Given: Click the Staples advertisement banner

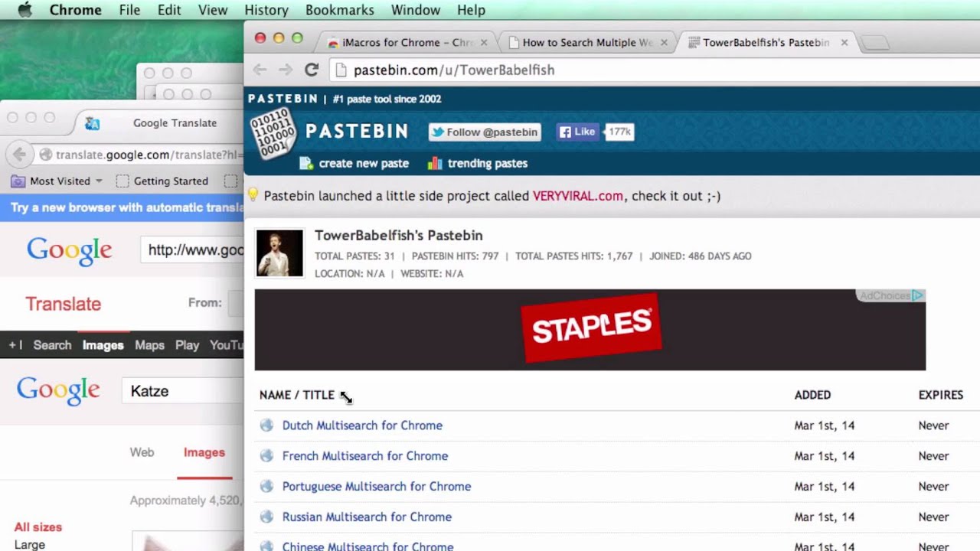Looking at the screenshot, I should click(590, 330).
